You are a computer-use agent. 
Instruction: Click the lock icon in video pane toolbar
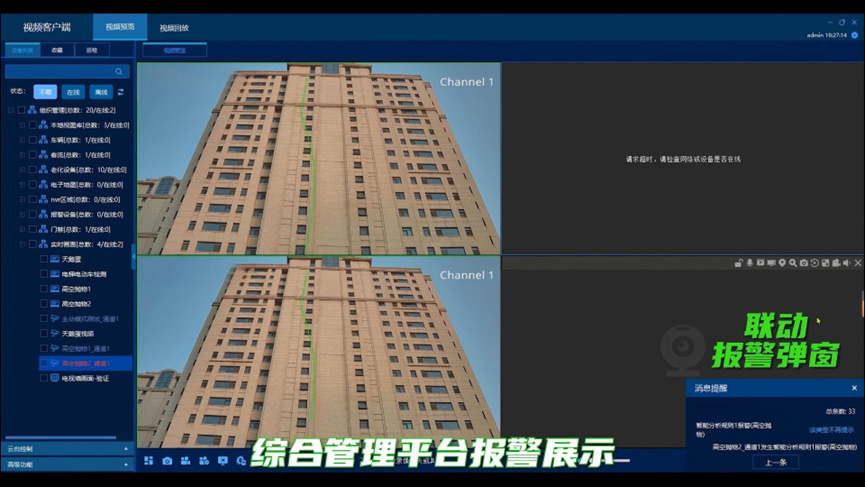point(738,263)
